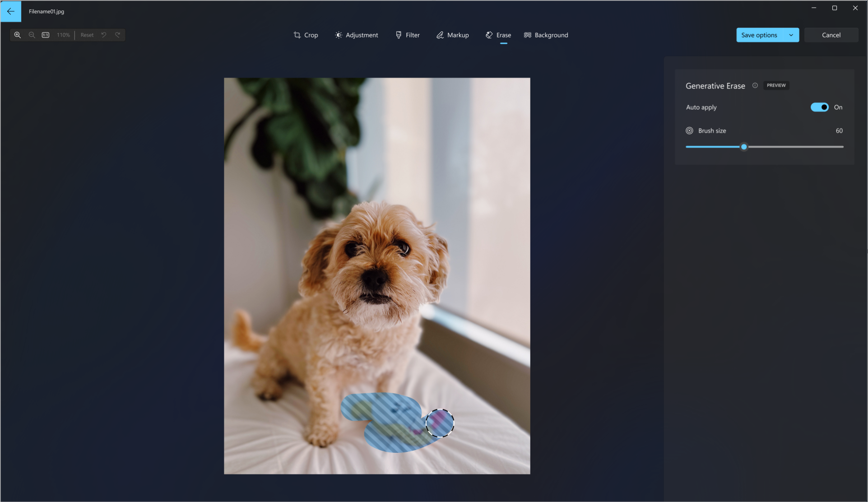868x502 pixels.
Task: Click the zoom percentage 110% dropdown
Action: (63, 35)
